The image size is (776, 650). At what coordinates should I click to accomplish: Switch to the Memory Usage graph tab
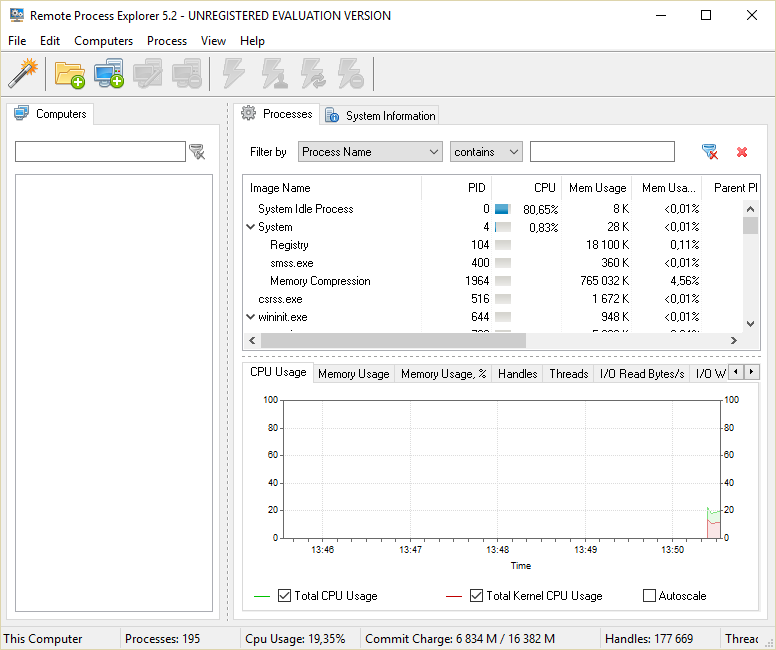tap(354, 374)
